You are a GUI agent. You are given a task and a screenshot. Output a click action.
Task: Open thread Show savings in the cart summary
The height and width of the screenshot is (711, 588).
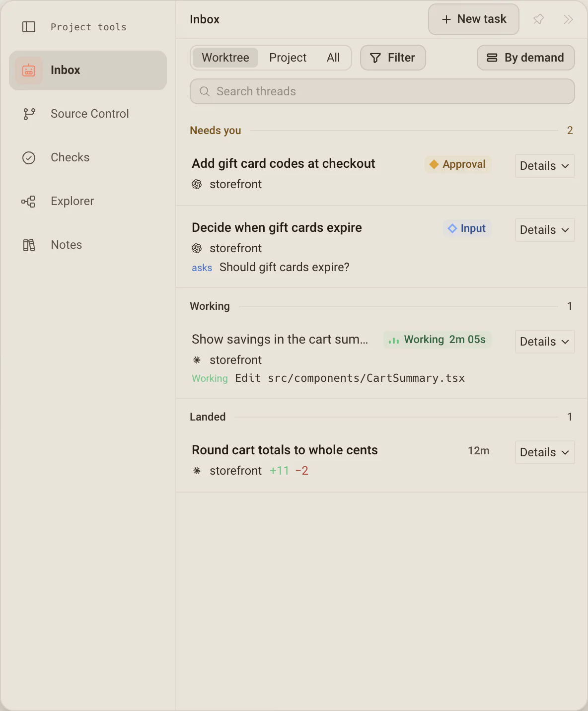click(x=280, y=340)
